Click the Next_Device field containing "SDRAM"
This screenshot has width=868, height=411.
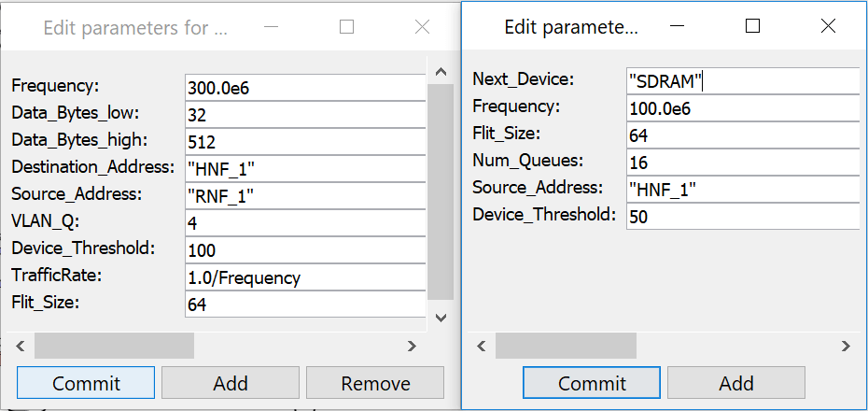point(742,80)
